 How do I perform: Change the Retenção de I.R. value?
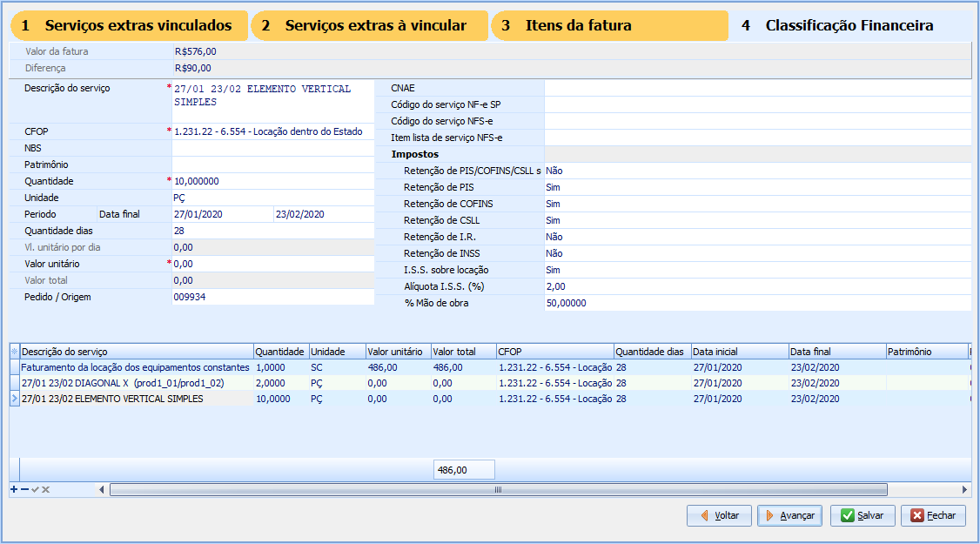click(x=757, y=237)
